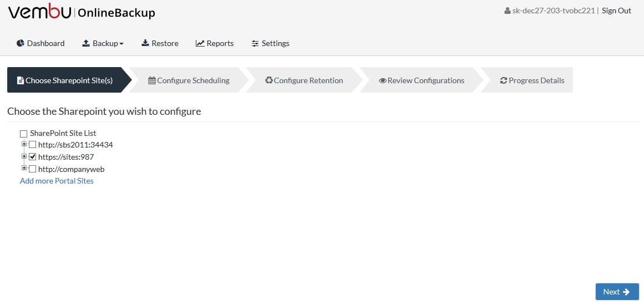Select the Choose Sharepoint Site(s) wizard step
644x305 pixels.
(x=69, y=80)
